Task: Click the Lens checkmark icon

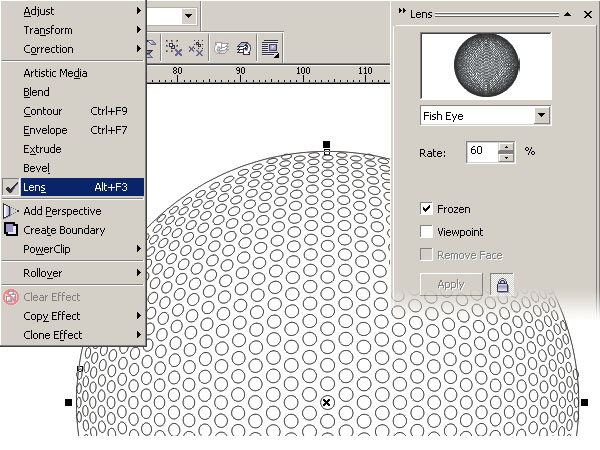Action: 11,187
